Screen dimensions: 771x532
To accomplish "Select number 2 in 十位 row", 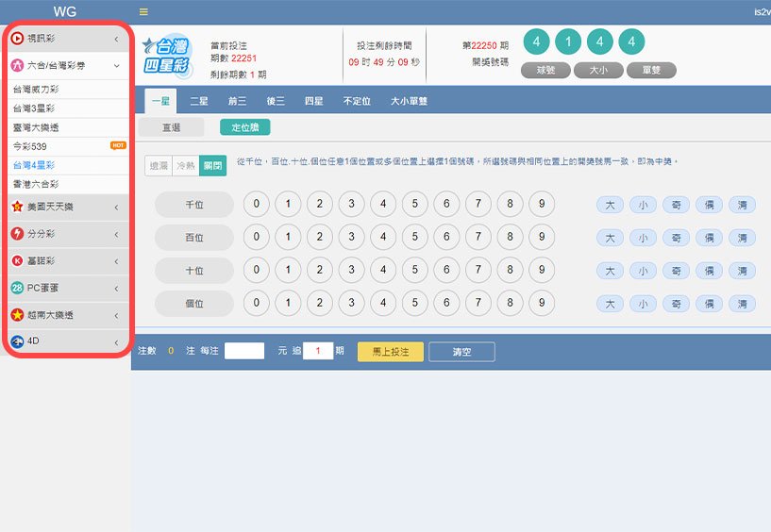I will (320, 270).
